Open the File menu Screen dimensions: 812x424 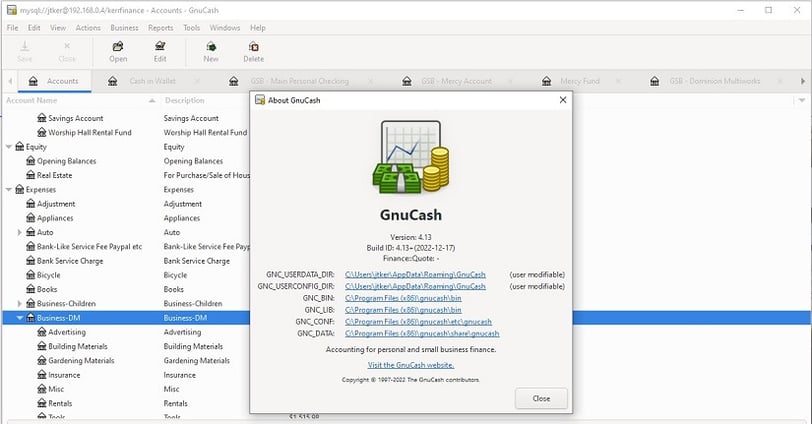[12, 27]
